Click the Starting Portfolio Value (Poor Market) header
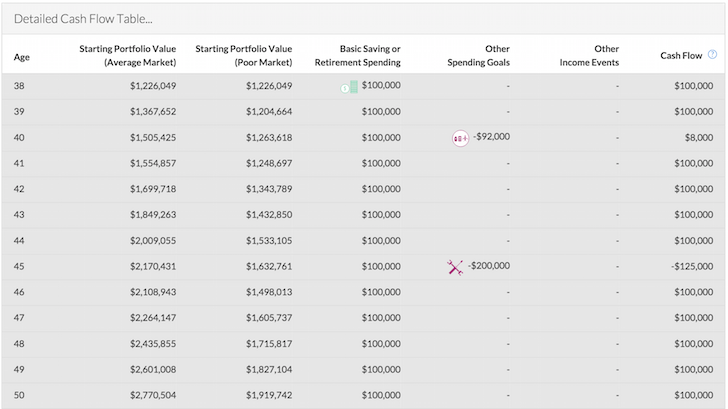The image size is (728, 409). click(244, 55)
